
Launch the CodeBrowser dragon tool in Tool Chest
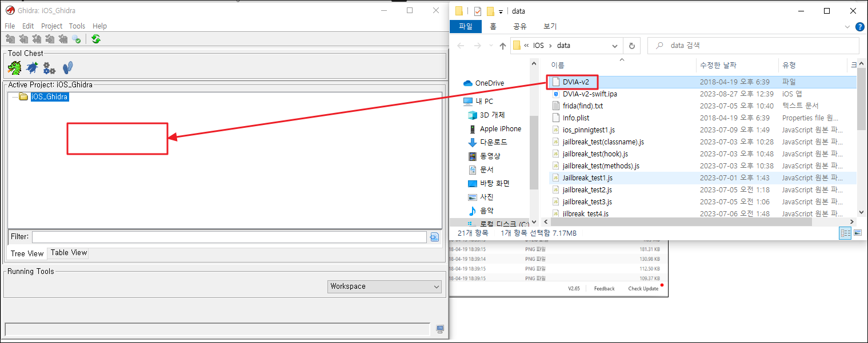[x=14, y=68]
